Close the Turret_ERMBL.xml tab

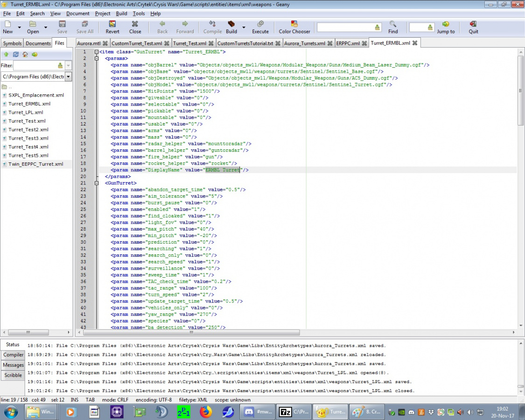pos(414,43)
